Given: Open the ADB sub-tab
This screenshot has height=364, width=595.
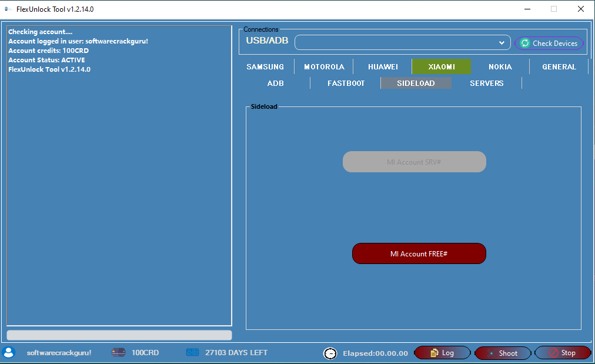Looking at the screenshot, I should point(275,84).
